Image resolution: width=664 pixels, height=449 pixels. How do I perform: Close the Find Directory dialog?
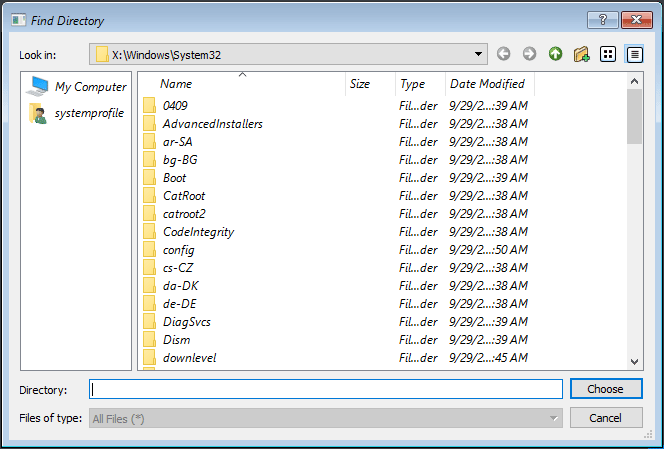click(636, 20)
